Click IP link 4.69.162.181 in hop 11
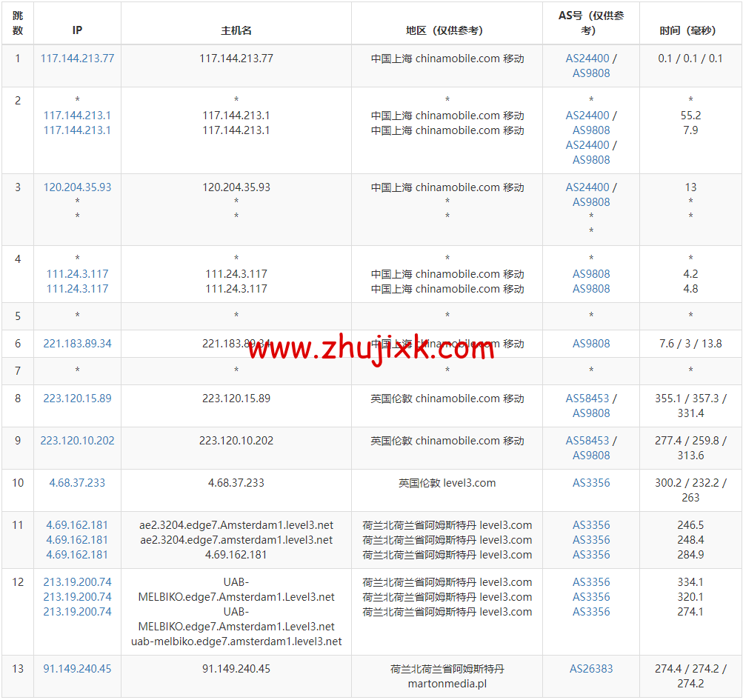Screen dimensions: 743x700 [77, 524]
